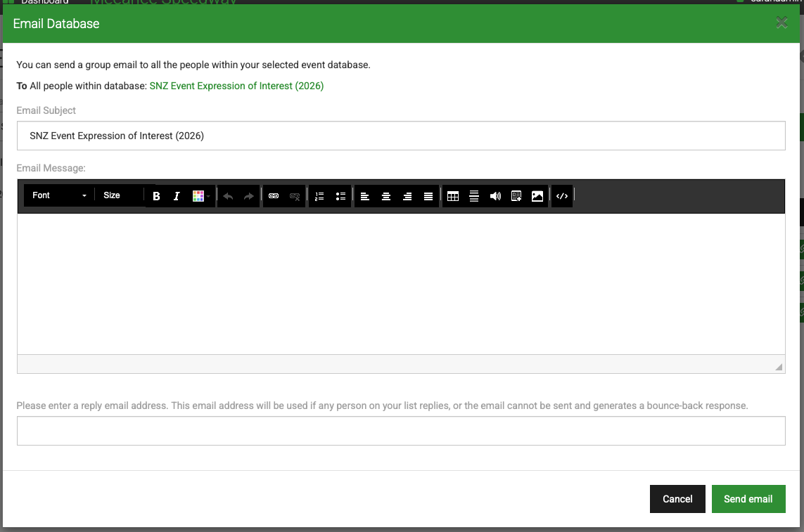The height and width of the screenshot is (532, 804).
Task: Insert a template using the document-plus icon
Action: click(x=516, y=196)
